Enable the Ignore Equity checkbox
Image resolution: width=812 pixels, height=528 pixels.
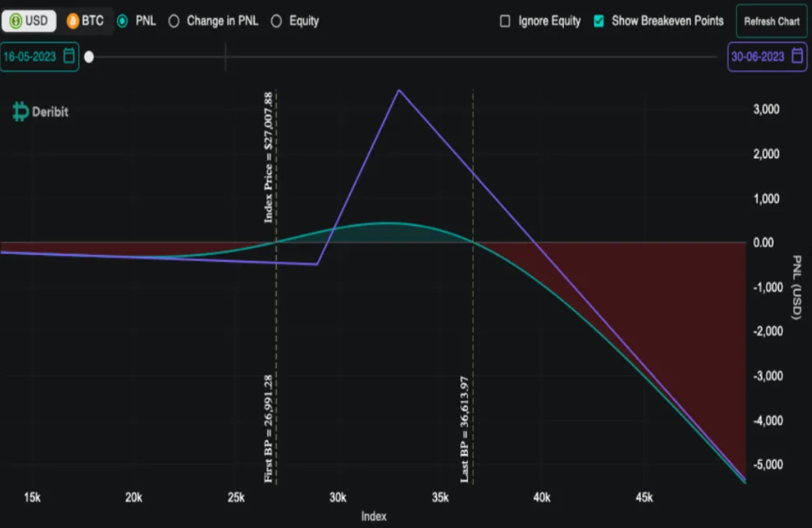coord(505,21)
